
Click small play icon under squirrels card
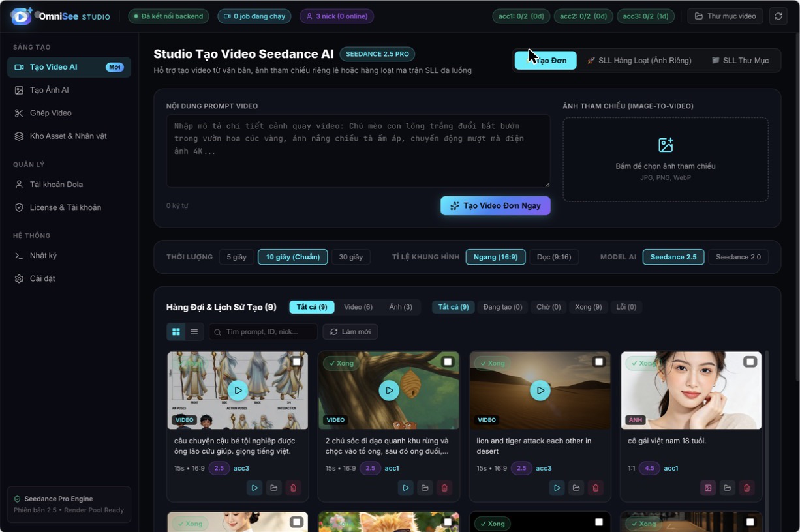click(x=406, y=488)
